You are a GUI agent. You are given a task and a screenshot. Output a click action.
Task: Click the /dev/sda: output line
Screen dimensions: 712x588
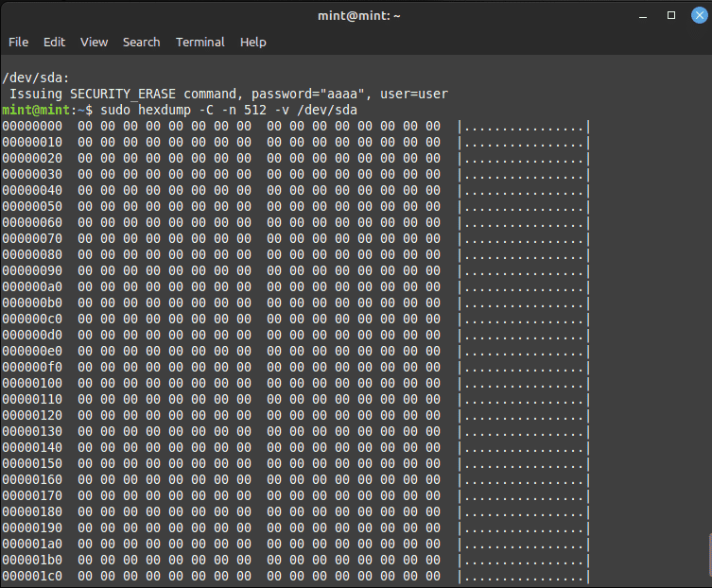[x=36, y=78]
